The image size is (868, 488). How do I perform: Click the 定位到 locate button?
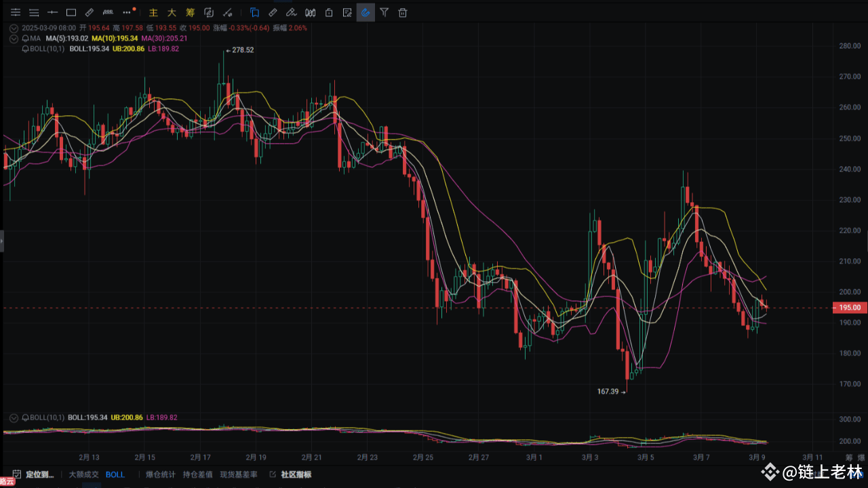pos(39,474)
